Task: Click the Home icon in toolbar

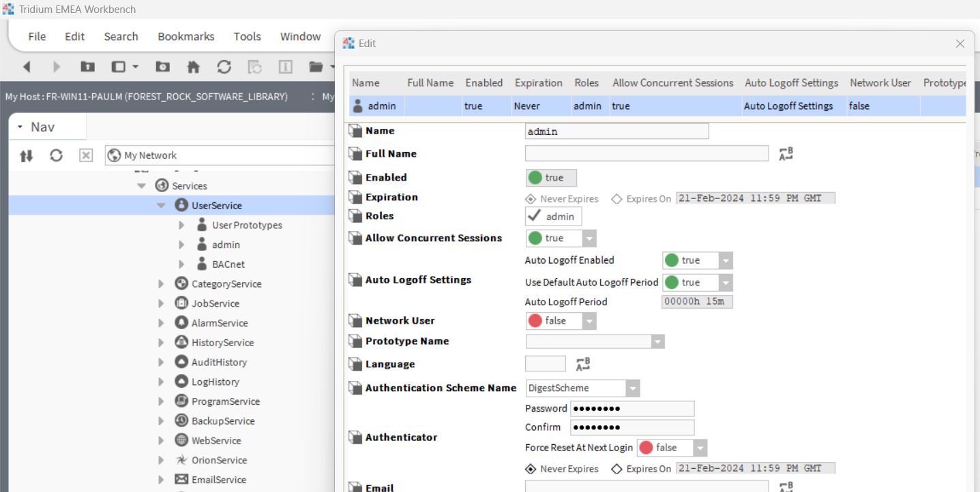Action: (194, 67)
